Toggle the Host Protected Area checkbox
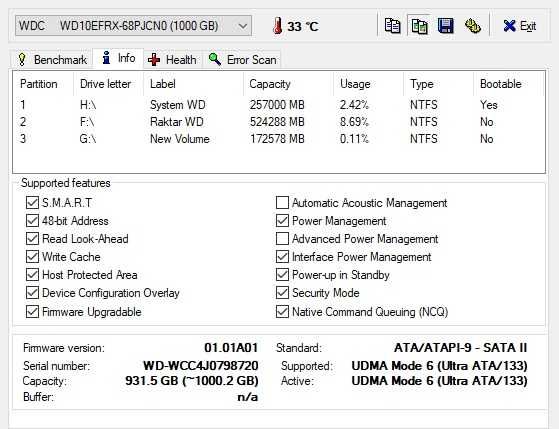This screenshot has height=429, width=559. 32,275
